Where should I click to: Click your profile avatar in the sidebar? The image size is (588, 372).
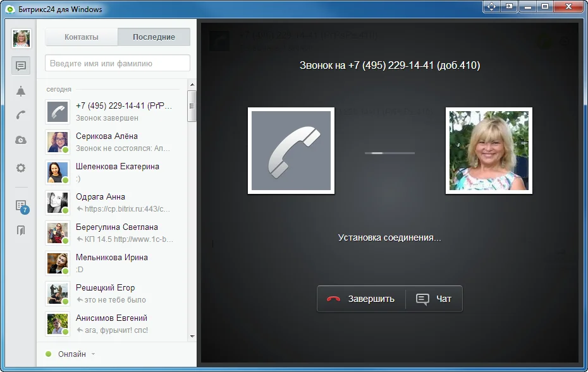tap(21, 39)
